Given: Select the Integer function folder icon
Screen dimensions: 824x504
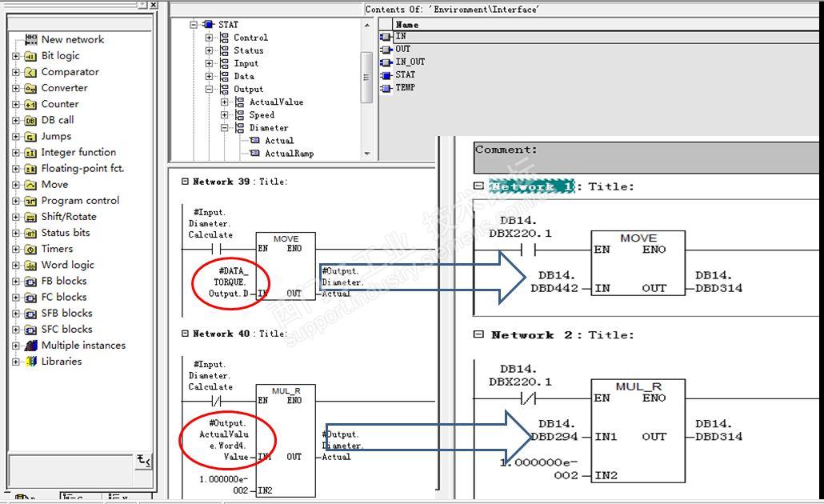Looking at the screenshot, I should [x=30, y=153].
